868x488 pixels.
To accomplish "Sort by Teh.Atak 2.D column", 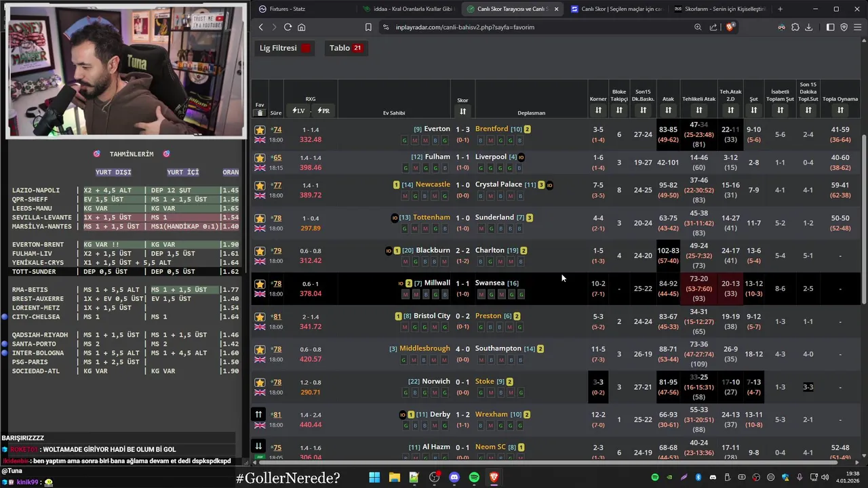I will click(x=730, y=110).
